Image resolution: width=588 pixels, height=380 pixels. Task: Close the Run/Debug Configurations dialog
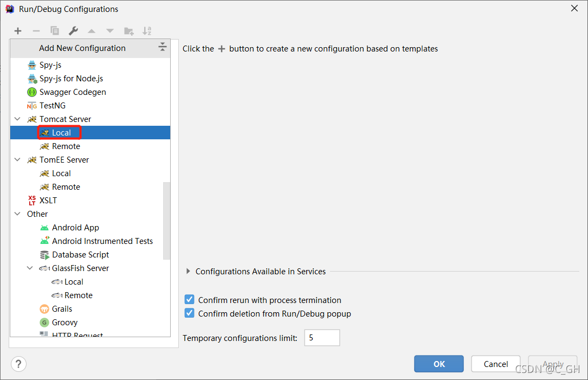click(x=574, y=8)
